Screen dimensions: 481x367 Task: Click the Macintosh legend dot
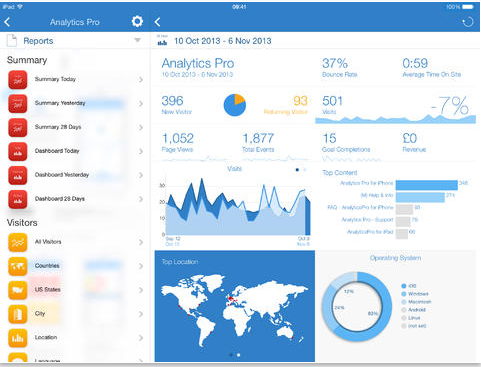click(x=404, y=302)
